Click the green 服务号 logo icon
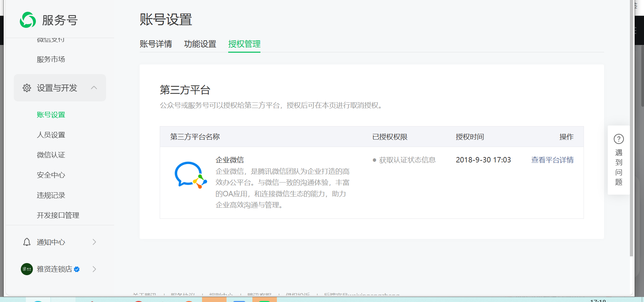The width and height of the screenshot is (644, 302). 28,20
